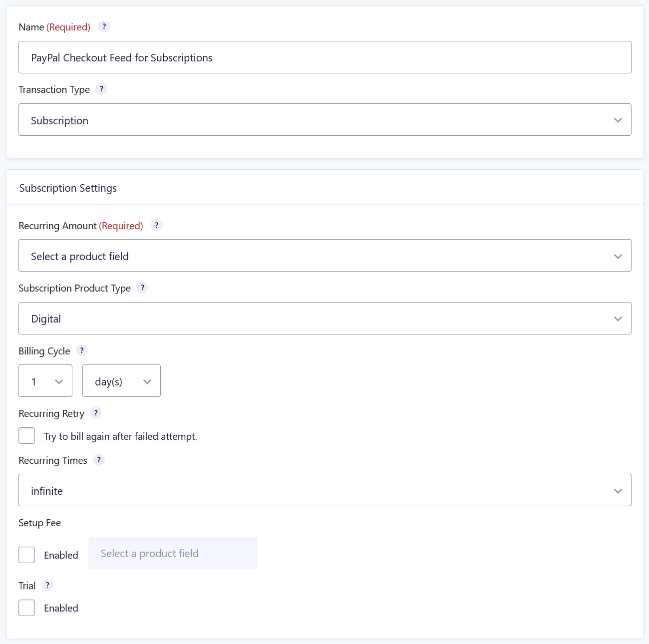
Task: Open Recurring Amount product field dropdown
Action: pyautogui.click(x=325, y=256)
